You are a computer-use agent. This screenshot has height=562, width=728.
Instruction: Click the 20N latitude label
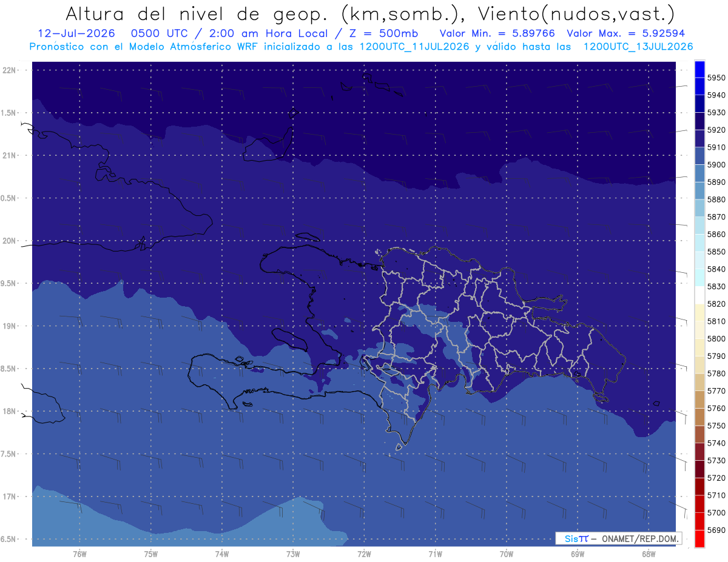(x=9, y=241)
